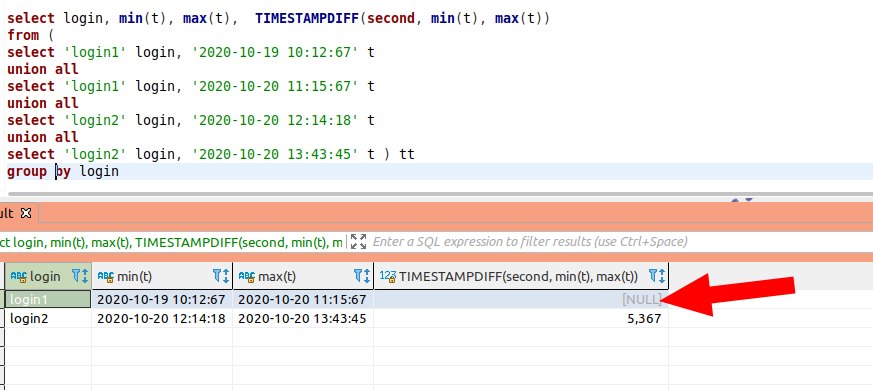The image size is (873, 390).
Task: Select the 5,367 cell in the login2 row
Action: pos(521,319)
